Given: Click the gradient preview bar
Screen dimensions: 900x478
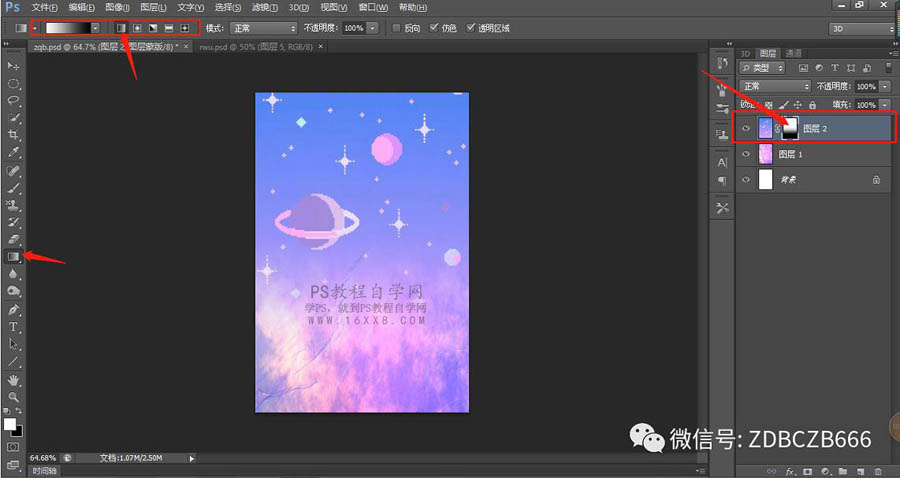Looking at the screenshot, I should 68,28.
